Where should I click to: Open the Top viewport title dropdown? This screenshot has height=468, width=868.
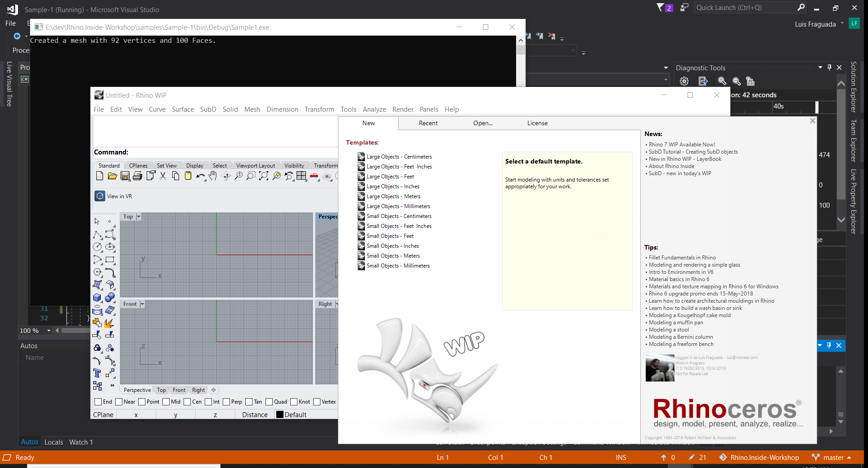tap(139, 217)
